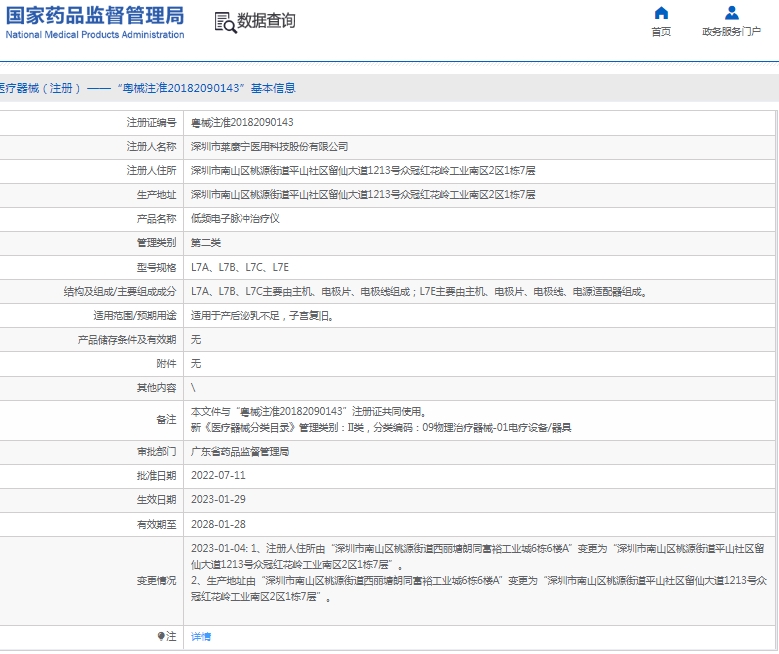
Task: Select effective date 2023-01-29
Action: (x=218, y=499)
